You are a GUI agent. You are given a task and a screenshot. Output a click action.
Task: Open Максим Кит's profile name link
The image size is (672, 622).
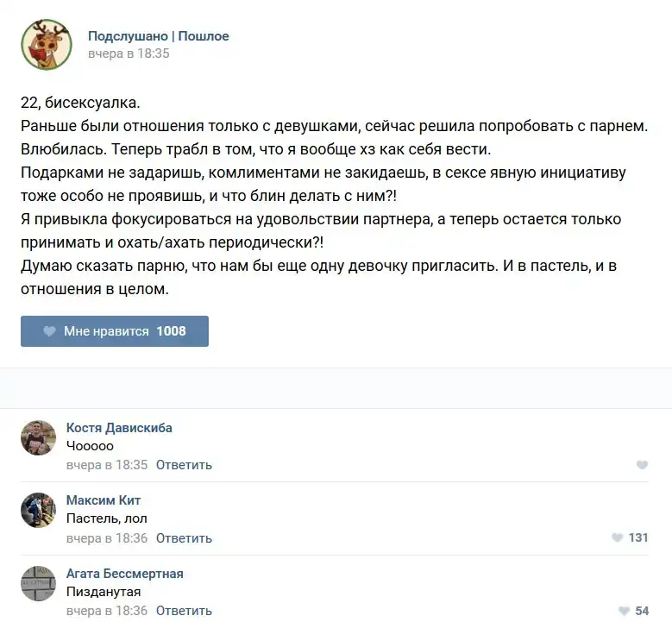(104, 500)
